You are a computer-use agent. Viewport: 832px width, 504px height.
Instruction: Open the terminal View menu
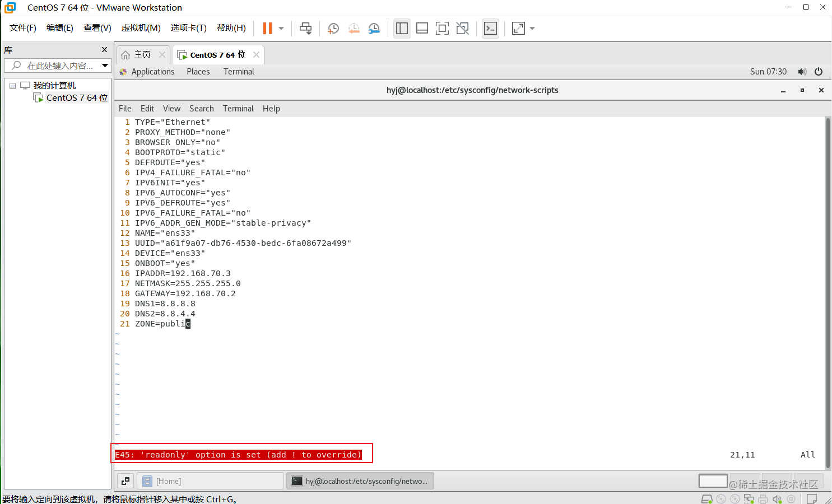pyautogui.click(x=171, y=109)
